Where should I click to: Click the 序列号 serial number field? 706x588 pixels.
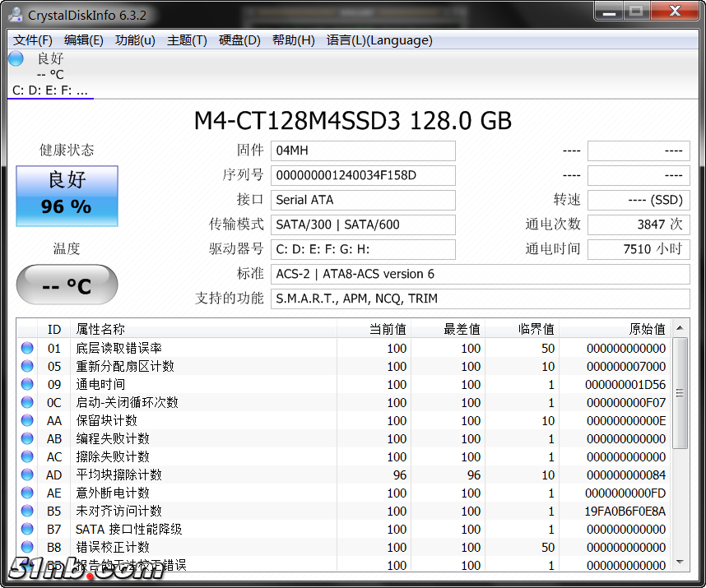363,175
